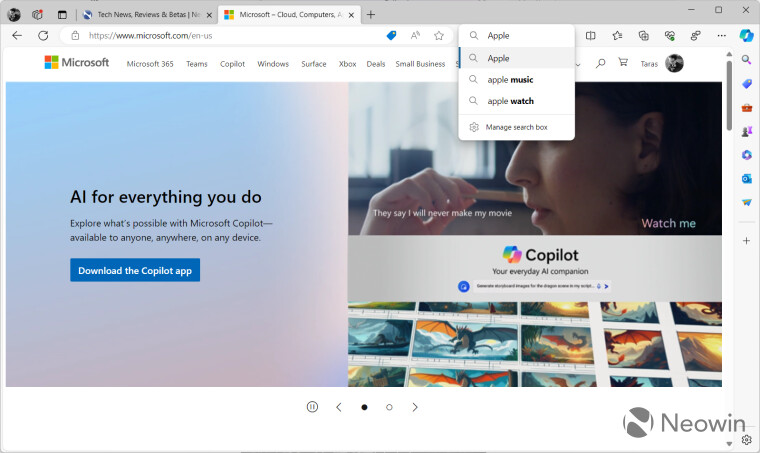Close the Tech News tab
The height and width of the screenshot is (453, 760).
click(x=209, y=15)
